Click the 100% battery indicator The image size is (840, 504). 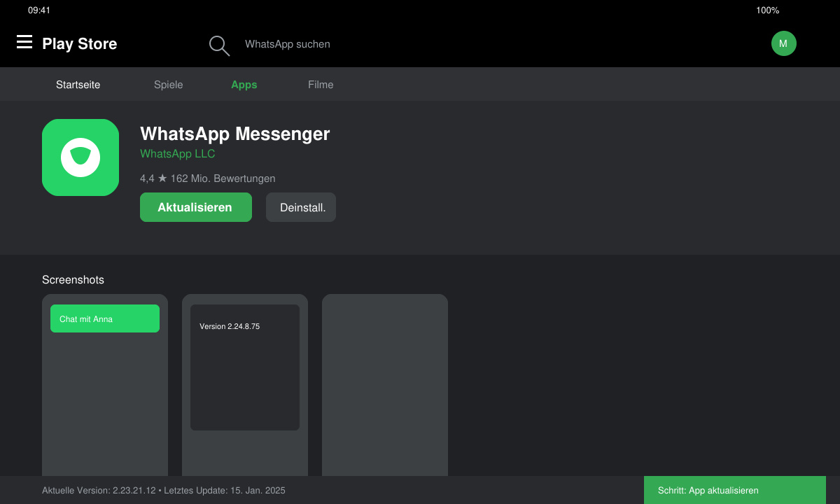point(767,10)
